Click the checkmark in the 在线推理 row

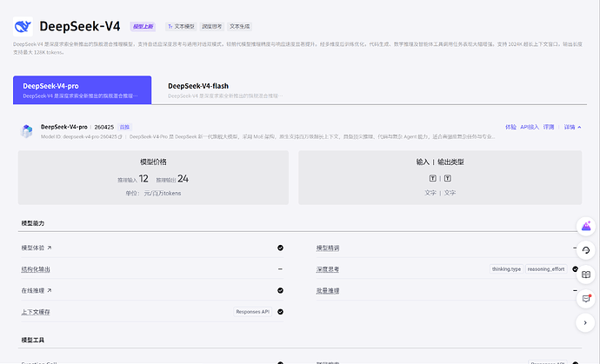(x=281, y=290)
